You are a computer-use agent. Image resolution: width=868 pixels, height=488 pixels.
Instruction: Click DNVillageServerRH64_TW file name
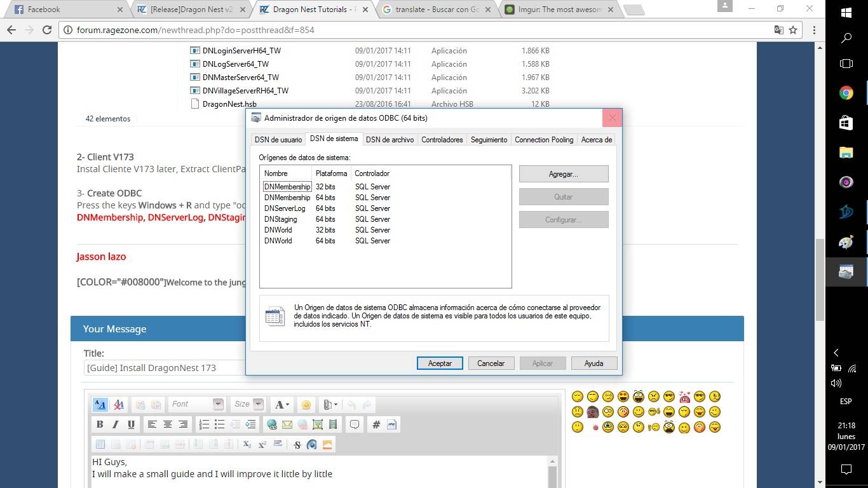245,91
